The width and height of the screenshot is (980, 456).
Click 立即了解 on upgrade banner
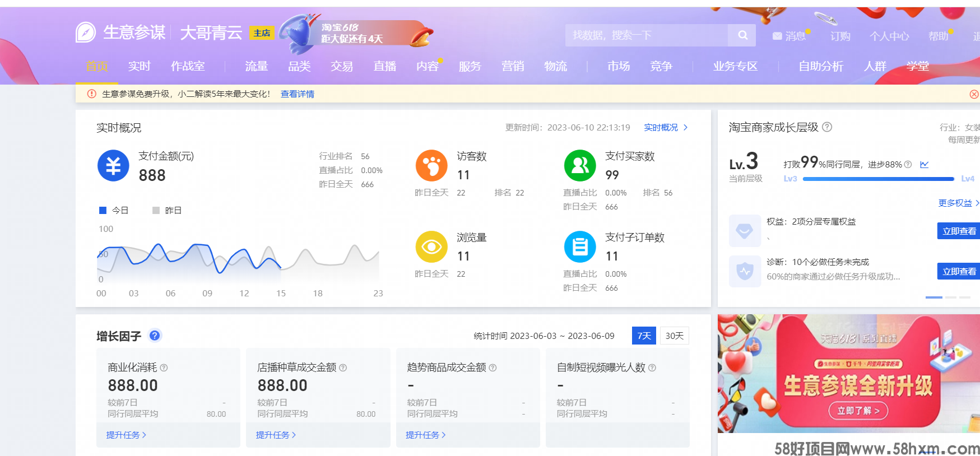tap(858, 411)
